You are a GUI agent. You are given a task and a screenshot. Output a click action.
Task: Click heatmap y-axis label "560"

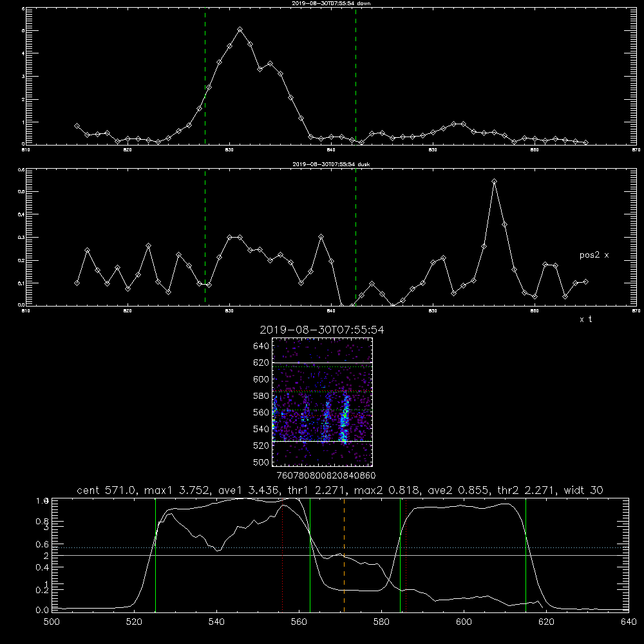(261, 412)
